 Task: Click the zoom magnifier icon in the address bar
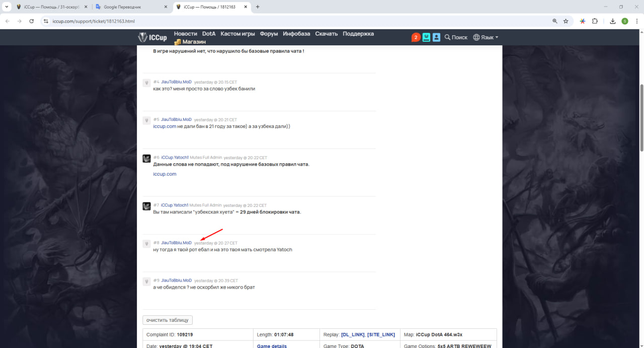(555, 21)
